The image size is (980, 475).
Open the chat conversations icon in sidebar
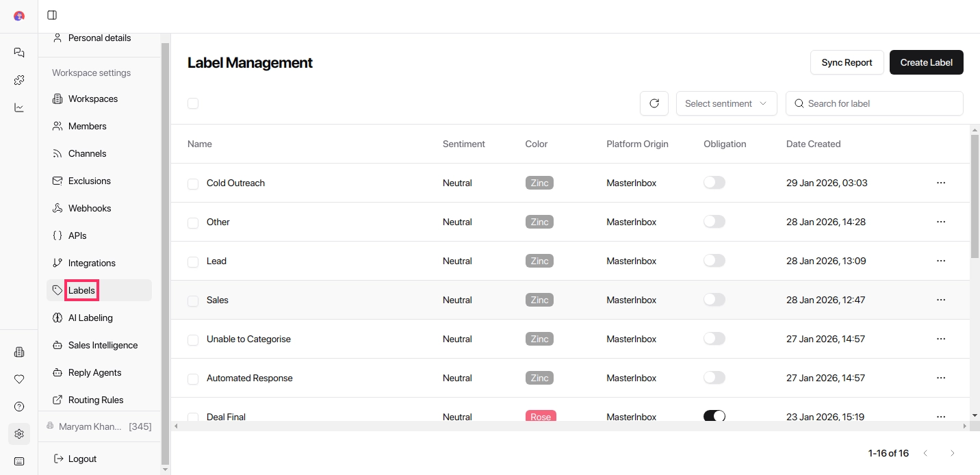[19, 53]
